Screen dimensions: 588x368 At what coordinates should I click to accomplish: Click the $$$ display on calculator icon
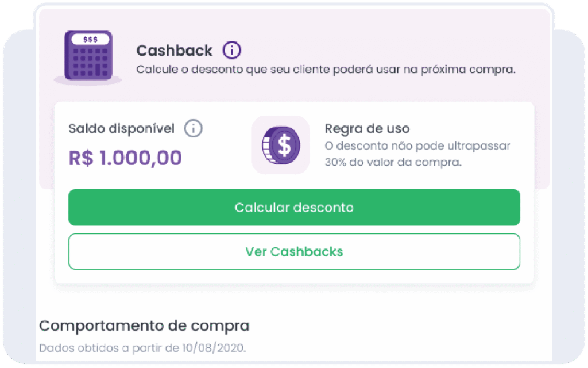tap(90, 40)
